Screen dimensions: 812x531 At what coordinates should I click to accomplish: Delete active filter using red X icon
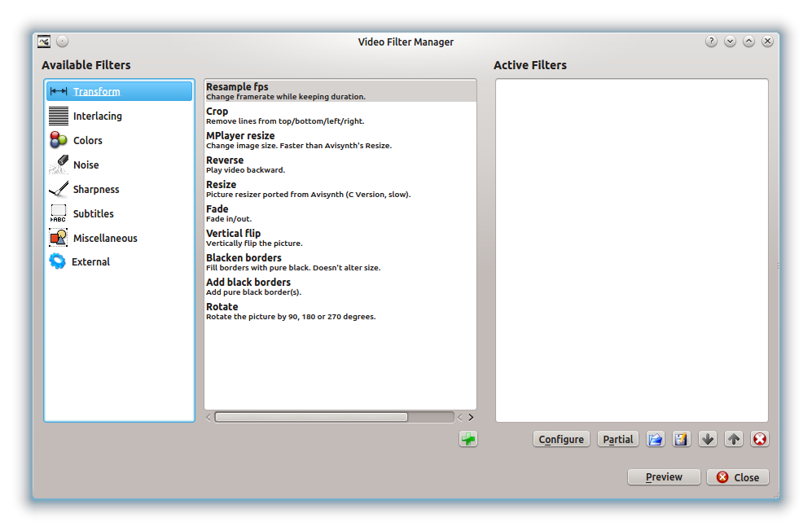(759, 439)
